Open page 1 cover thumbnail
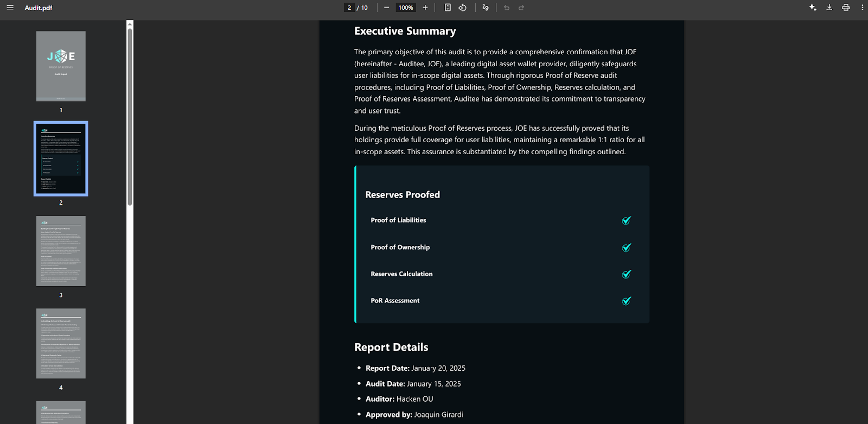The width and height of the screenshot is (868, 424). tap(61, 66)
